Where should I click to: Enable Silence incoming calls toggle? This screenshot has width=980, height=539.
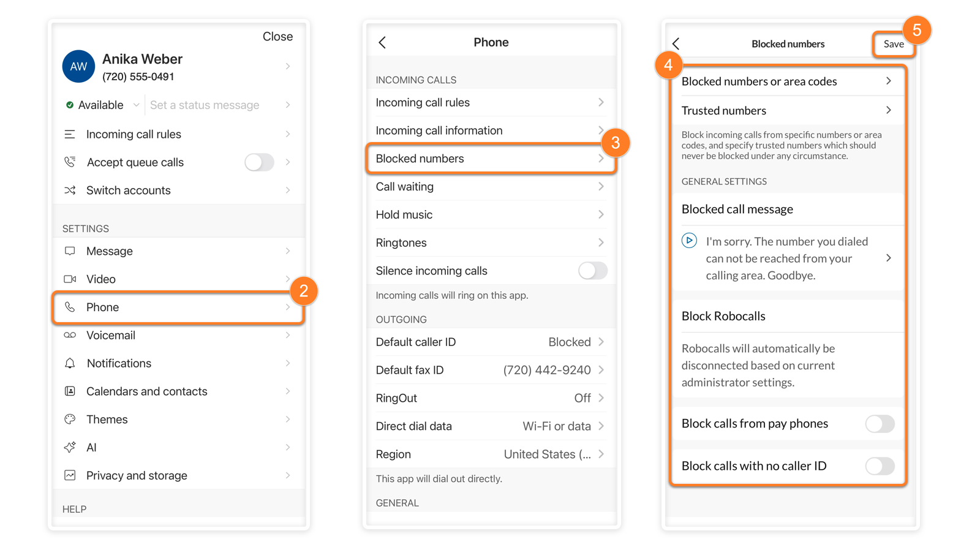click(x=593, y=271)
